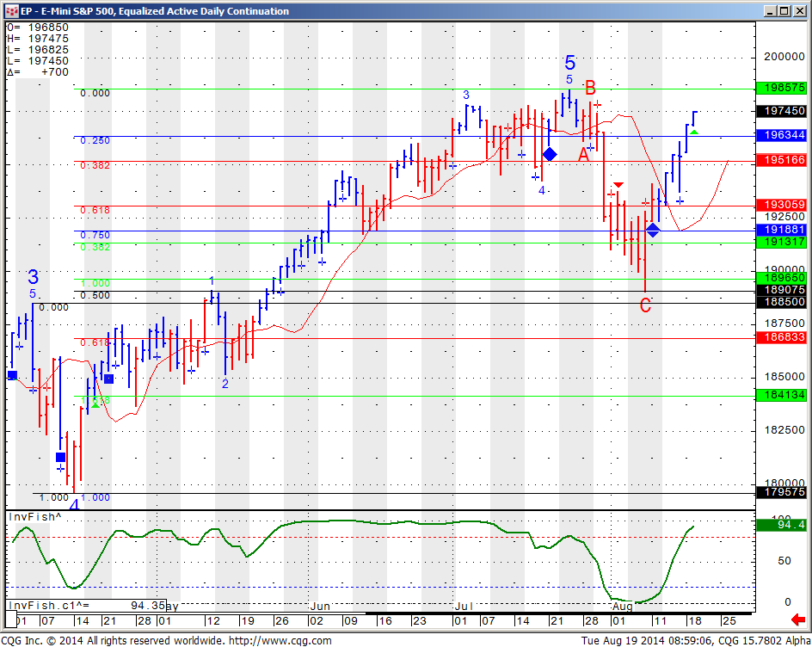Click the CQG chart icon in title bar
Screen dimensions: 812x647
point(9,10)
